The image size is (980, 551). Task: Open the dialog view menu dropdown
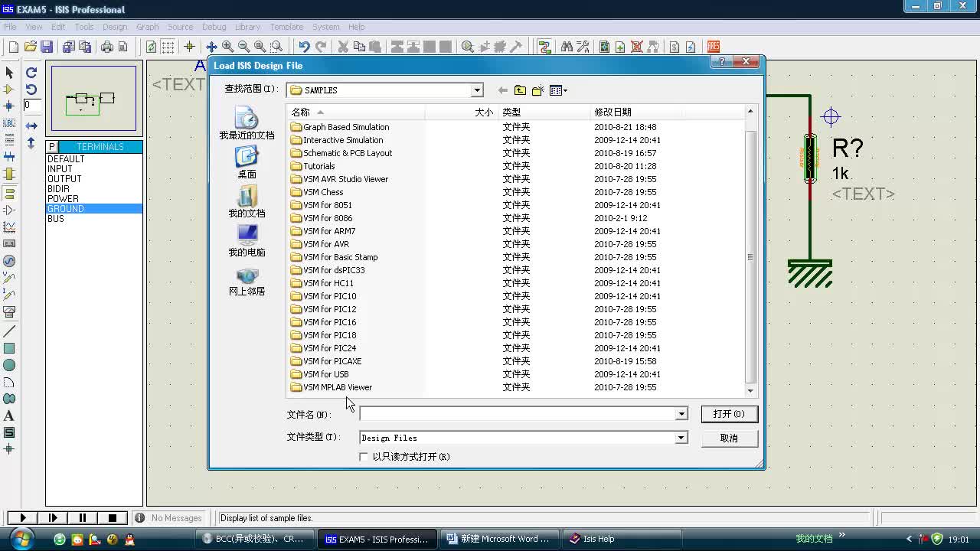click(559, 90)
